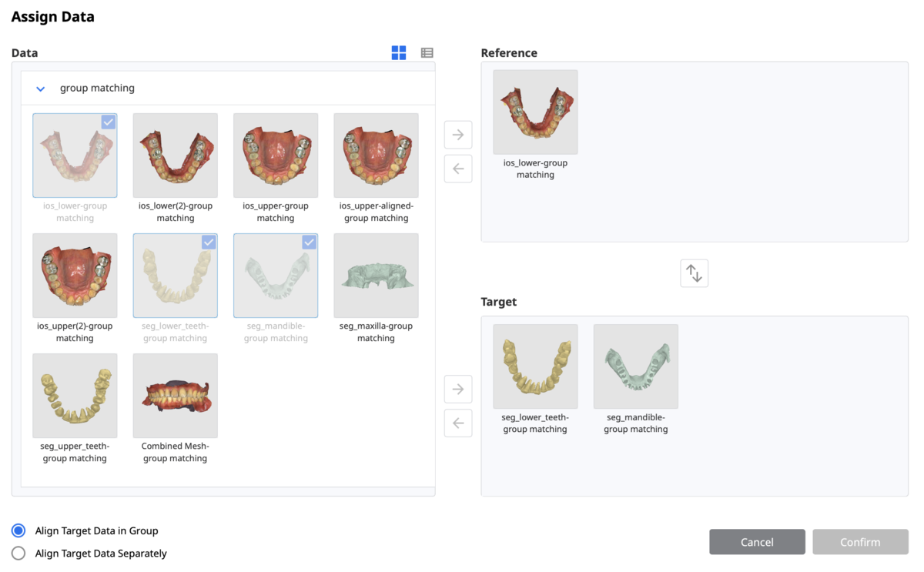The width and height of the screenshot is (924, 572).
Task: Select the seg_maxilla-group matching thumbnail
Action: coord(376,276)
